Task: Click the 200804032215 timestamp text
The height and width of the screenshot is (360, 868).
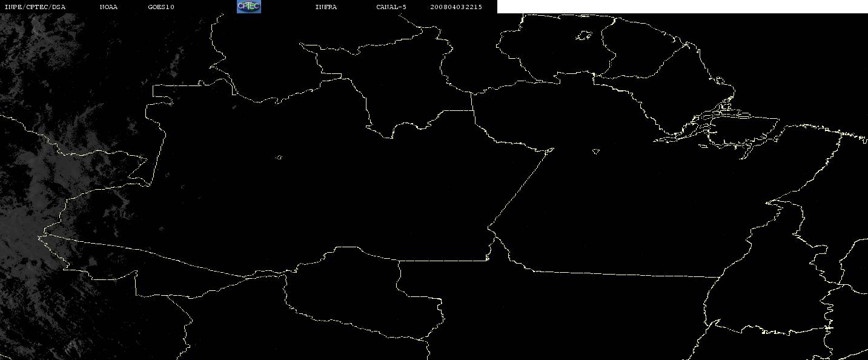Action: 456,7
